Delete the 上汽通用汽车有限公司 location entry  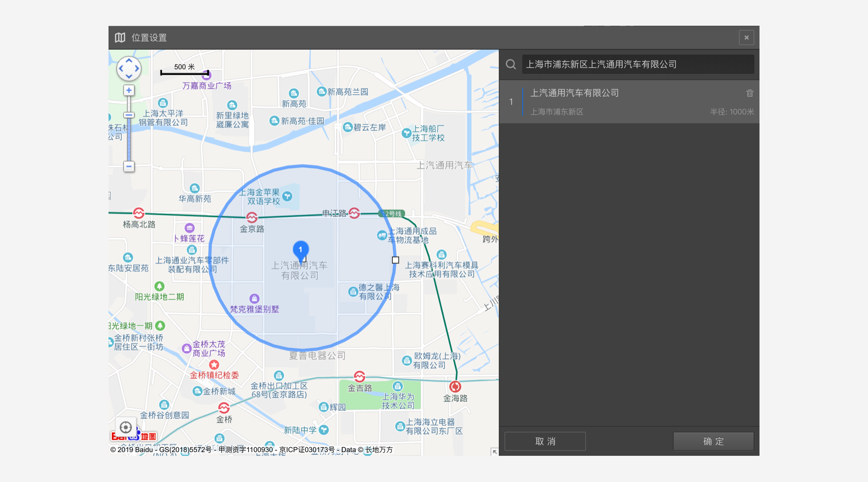(x=750, y=93)
